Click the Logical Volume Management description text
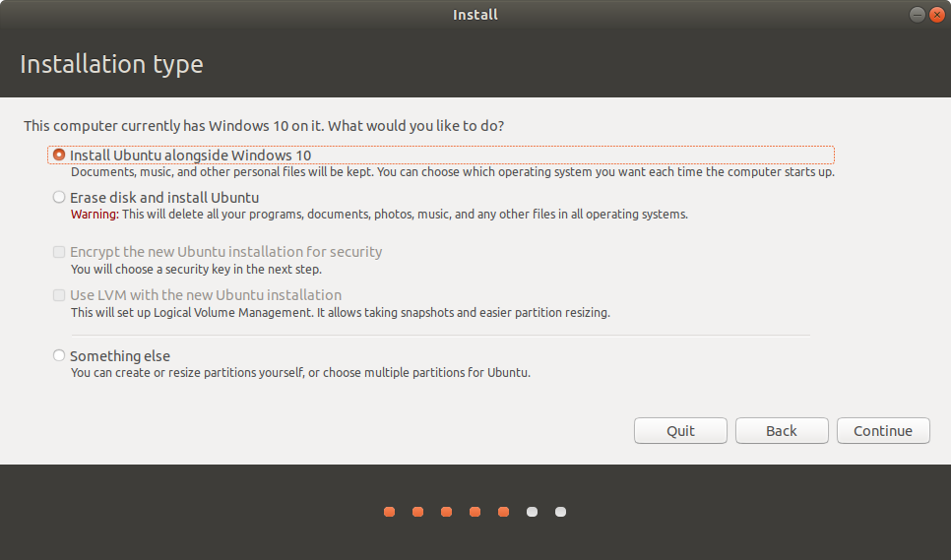 341,313
